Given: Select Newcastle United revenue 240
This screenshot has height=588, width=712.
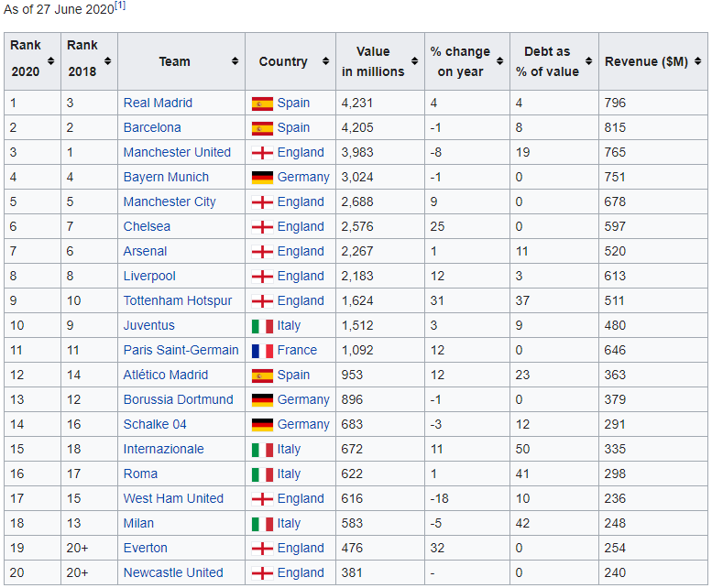Looking at the screenshot, I should pyautogui.click(x=615, y=572).
